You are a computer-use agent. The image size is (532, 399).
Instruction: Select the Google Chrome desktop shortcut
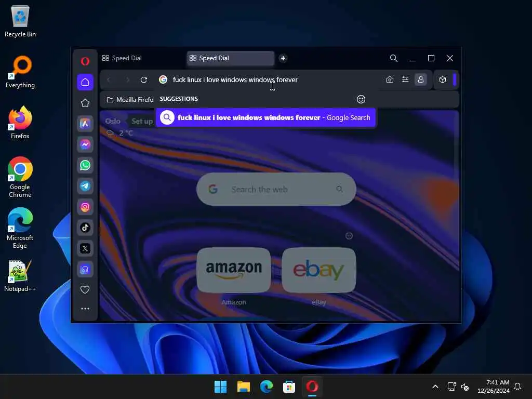click(x=20, y=178)
